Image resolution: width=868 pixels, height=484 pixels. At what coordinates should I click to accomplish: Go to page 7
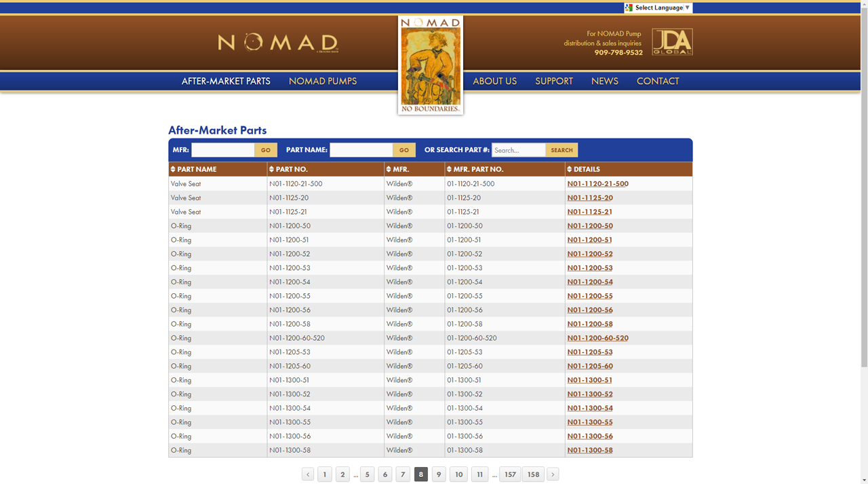(x=403, y=474)
